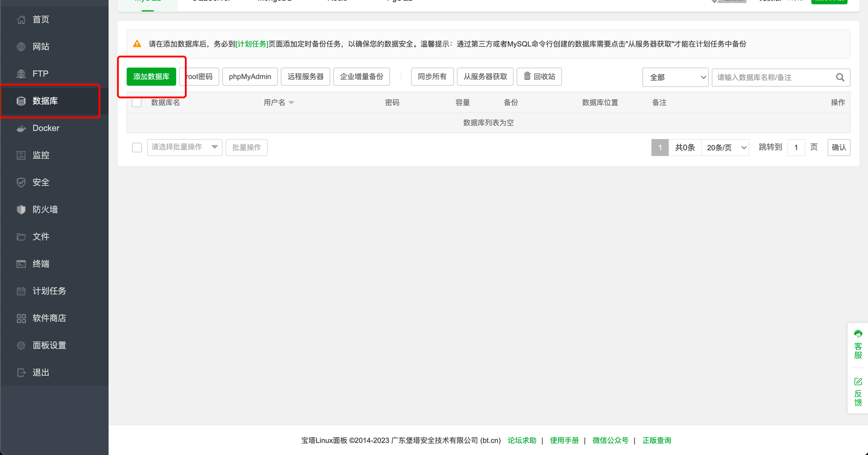The width and height of the screenshot is (868, 455).
Task: Tick the select-all checkbox in table header
Action: tap(137, 102)
